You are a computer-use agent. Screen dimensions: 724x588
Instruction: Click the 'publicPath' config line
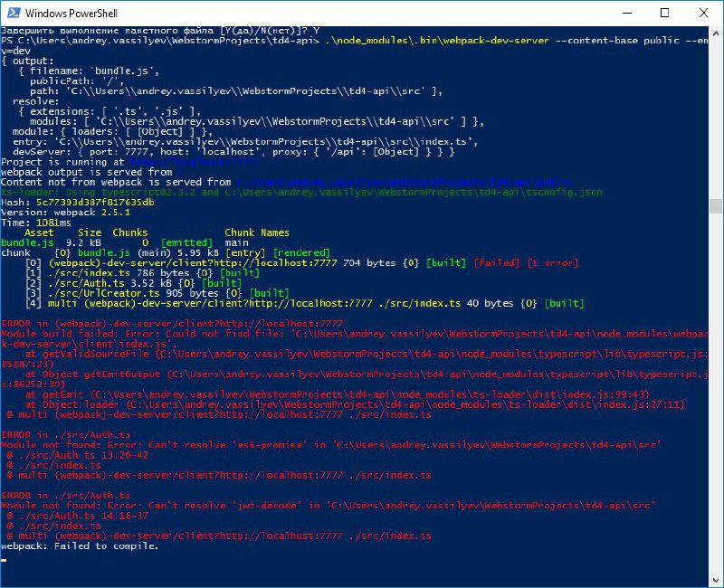(78, 81)
